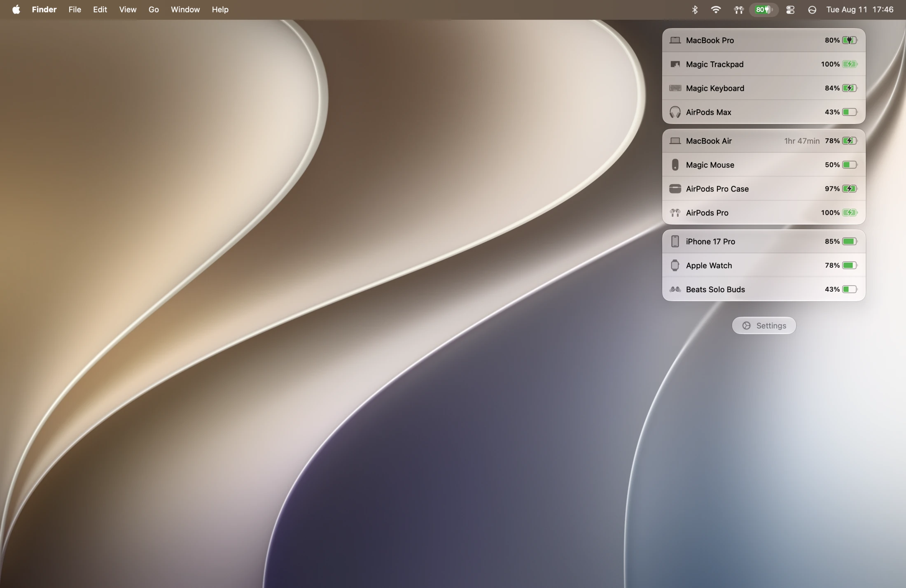Select the "Magic Mouse" device name

(x=710, y=165)
